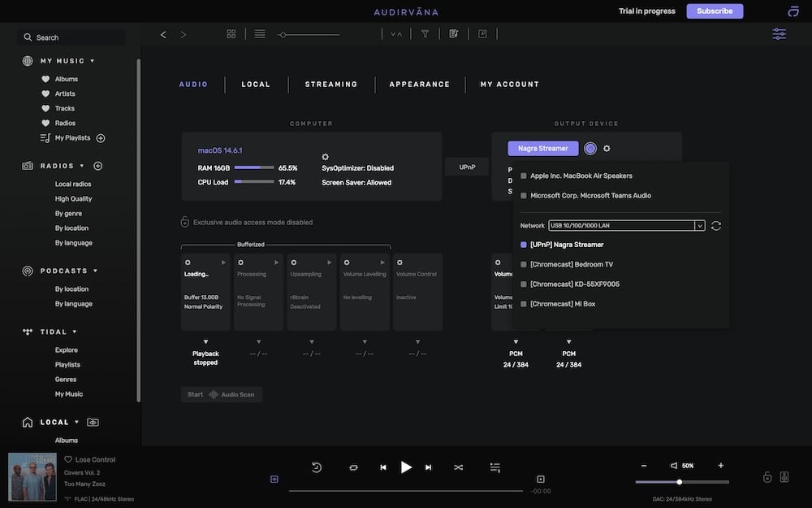Click the remote control lock icon at bottom right
The image size is (812, 508).
[x=767, y=477]
